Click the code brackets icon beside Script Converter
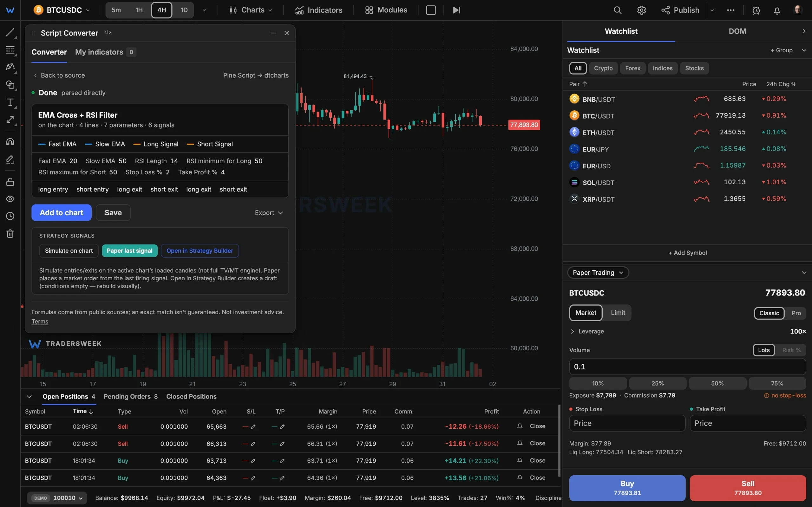Image resolution: width=812 pixels, height=507 pixels. 108,33
